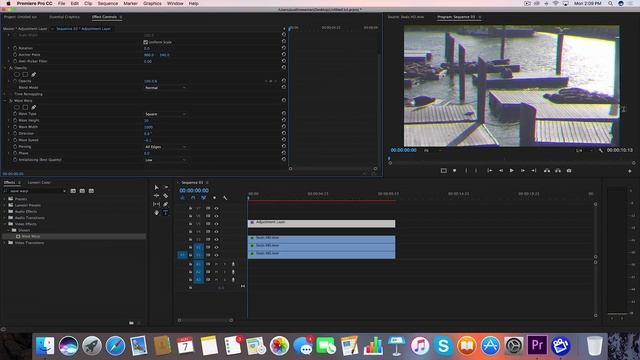Play the sequence in Program monitor
Image resolution: width=640 pixels, height=360 pixels.
coord(511,171)
